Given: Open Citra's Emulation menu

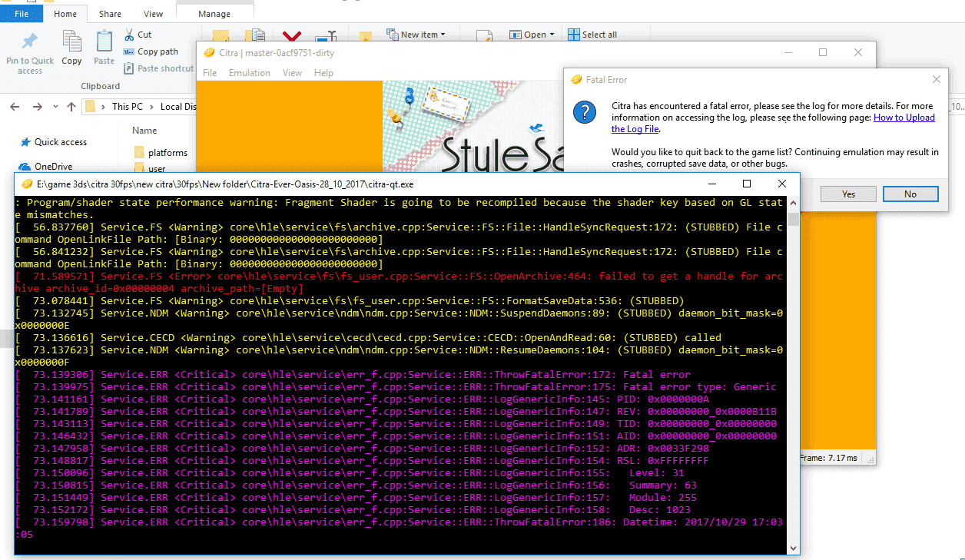Looking at the screenshot, I should click(250, 73).
